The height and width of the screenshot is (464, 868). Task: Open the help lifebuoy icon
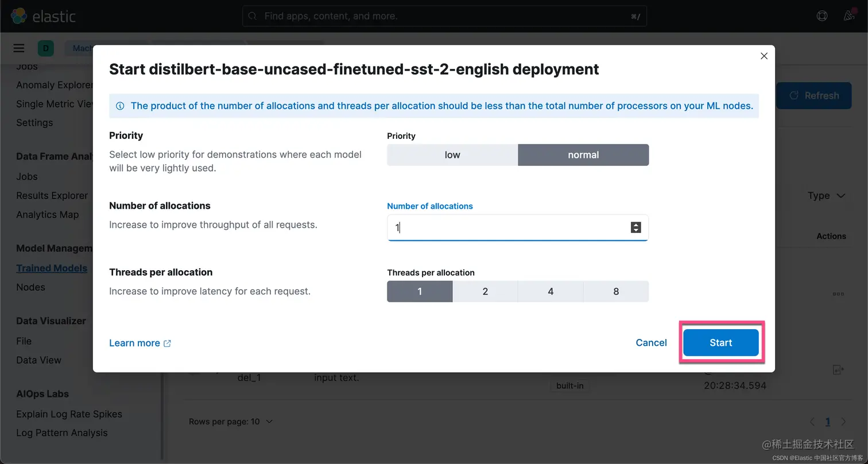tap(822, 16)
